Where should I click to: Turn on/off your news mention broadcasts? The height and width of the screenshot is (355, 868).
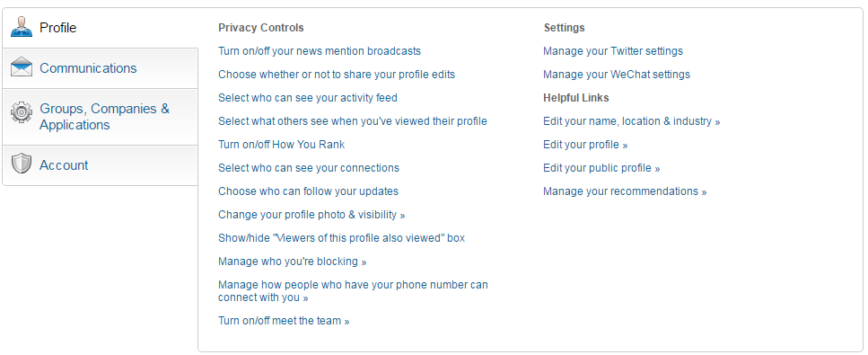click(320, 51)
